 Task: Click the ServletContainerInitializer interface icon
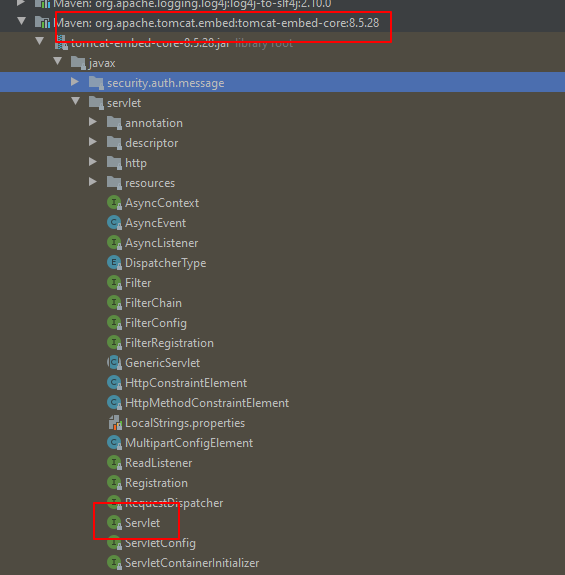tap(114, 563)
